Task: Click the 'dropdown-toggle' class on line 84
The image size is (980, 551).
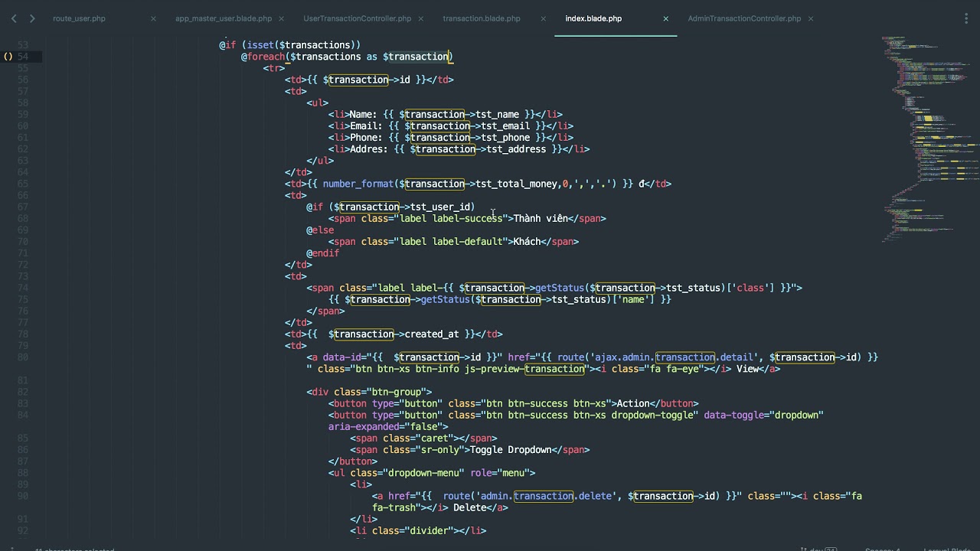Action: (x=652, y=415)
